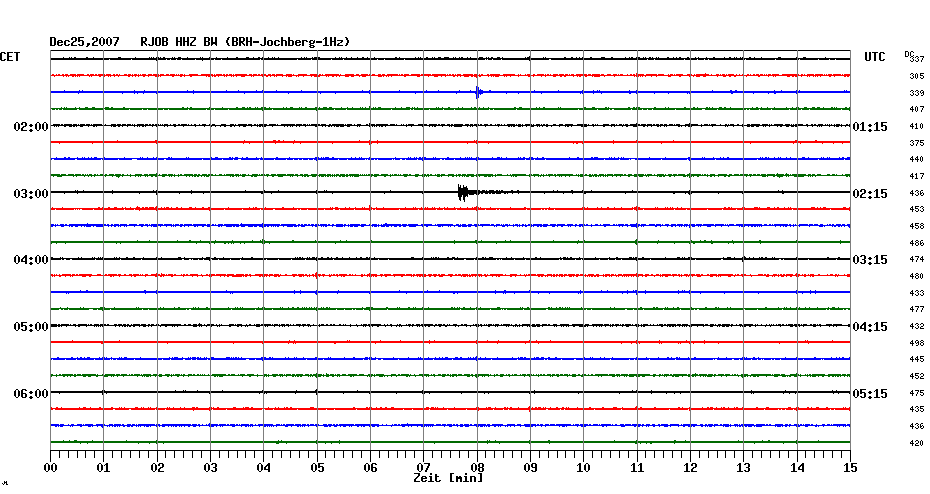
Task: Select DC offset value 440
Action: pos(917,159)
